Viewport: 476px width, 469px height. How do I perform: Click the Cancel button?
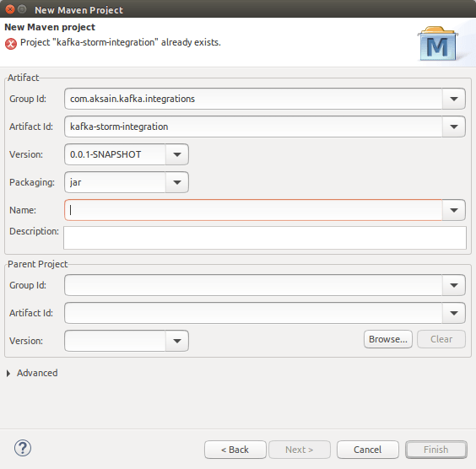[368, 450]
